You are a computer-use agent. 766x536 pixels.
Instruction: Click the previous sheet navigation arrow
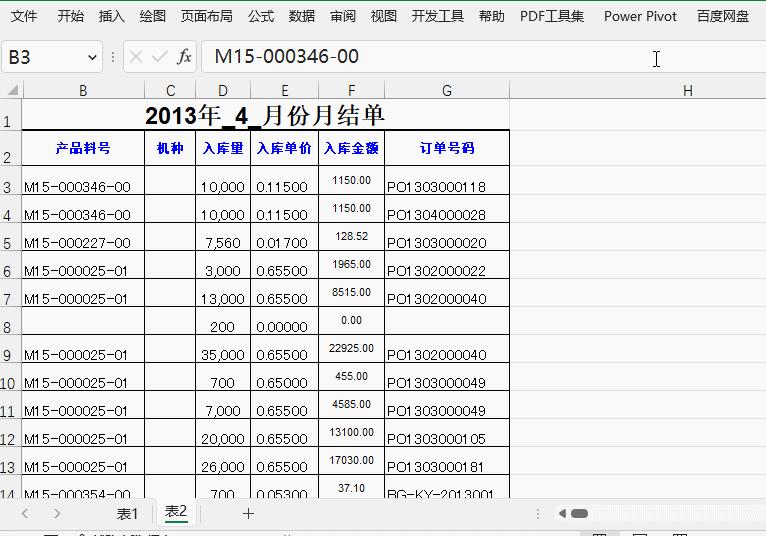[25, 514]
